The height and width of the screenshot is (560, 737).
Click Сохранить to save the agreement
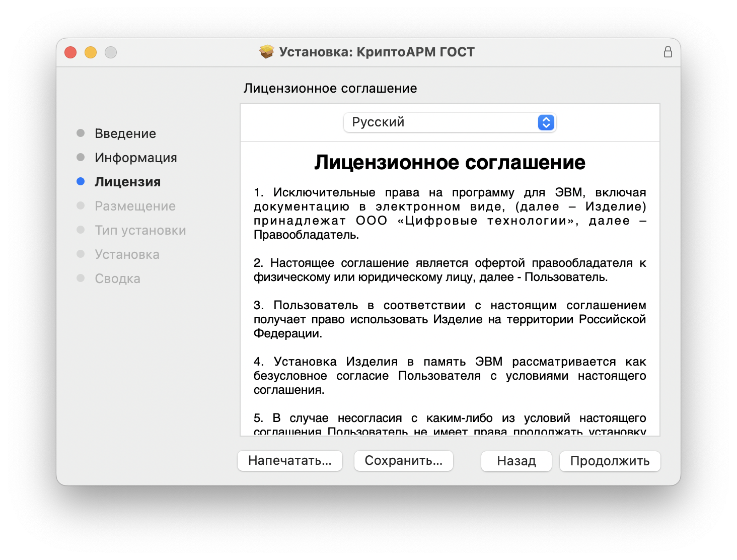click(x=403, y=460)
